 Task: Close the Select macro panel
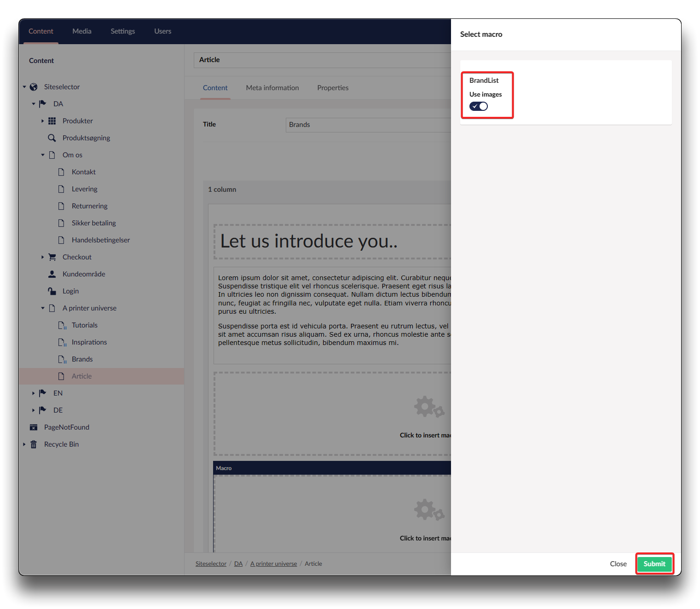[x=618, y=563]
